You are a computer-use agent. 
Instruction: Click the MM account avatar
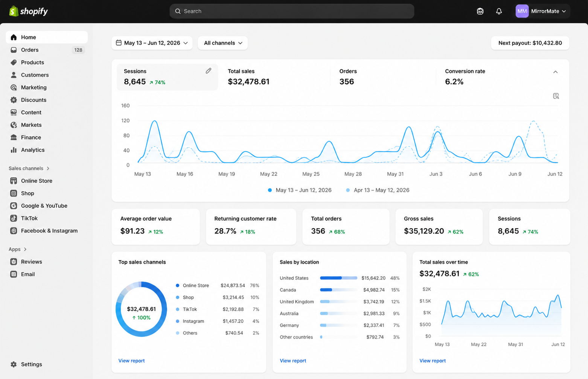pyautogui.click(x=522, y=11)
